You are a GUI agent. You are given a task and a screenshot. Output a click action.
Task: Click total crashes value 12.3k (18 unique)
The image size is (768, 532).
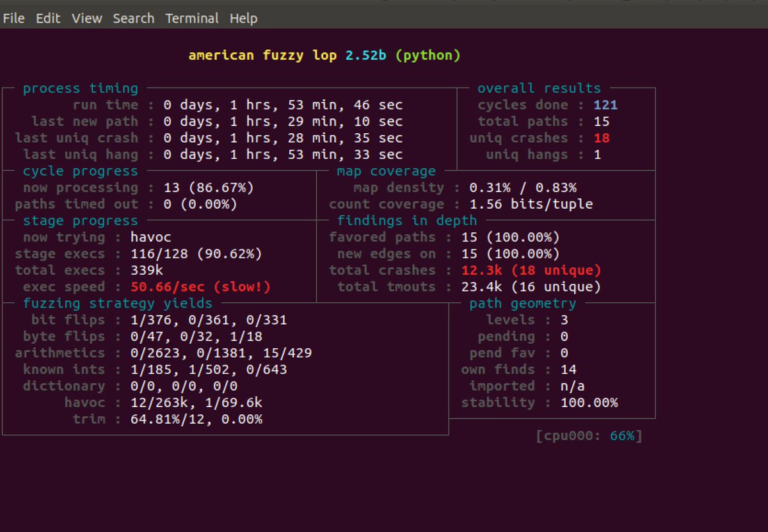[x=531, y=271]
